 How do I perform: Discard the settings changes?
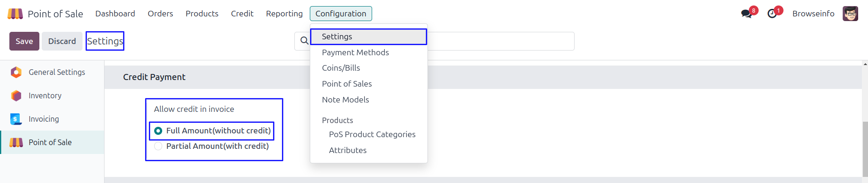click(62, 41)
